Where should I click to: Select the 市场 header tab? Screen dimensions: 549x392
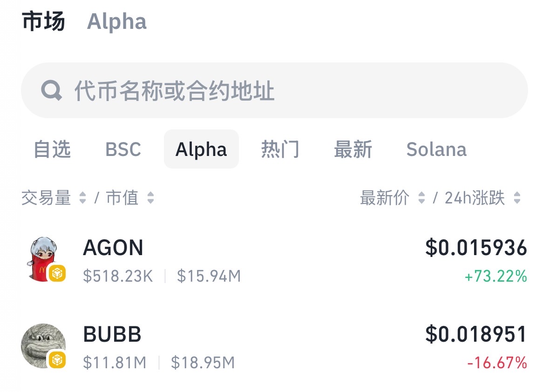coord(43,21)
